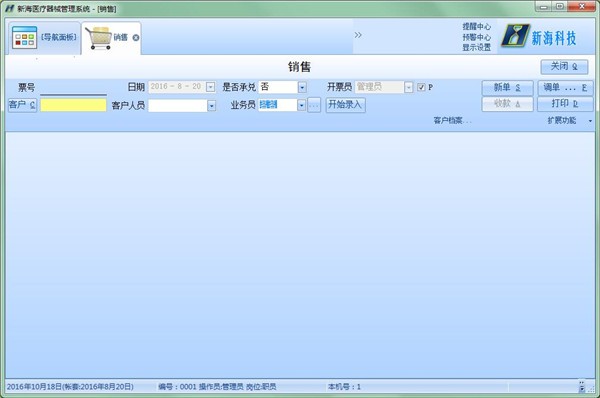This screenshot has width=600, height=398.
Task: Open the 客户人员 dropdown arrow
Action: 211,106
